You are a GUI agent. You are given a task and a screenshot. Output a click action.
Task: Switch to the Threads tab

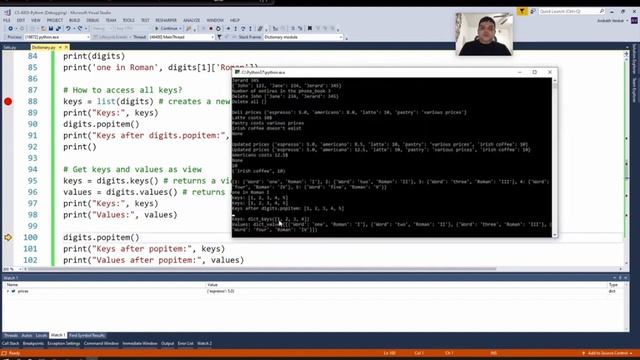pyautogui.click(x=11, y=336)
